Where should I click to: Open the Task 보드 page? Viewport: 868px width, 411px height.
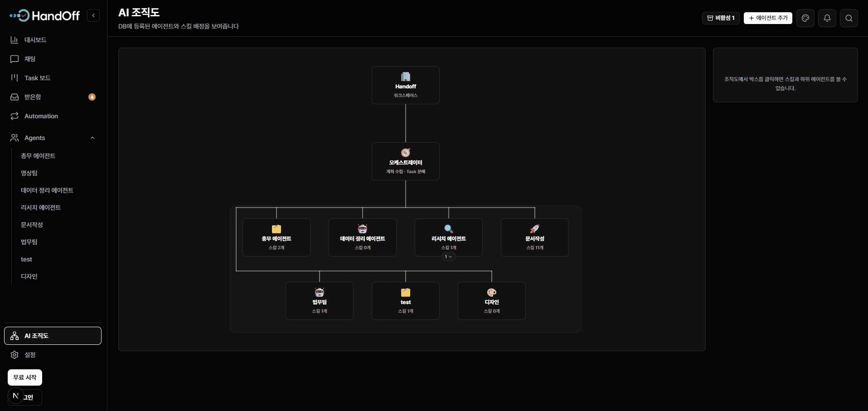pyautogui.click(x=53, y=78)
